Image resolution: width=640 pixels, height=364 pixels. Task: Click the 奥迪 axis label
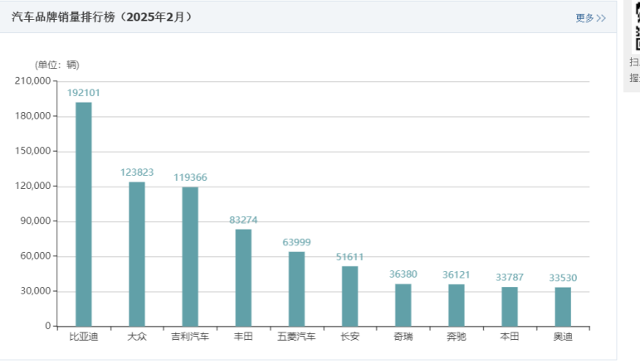point(563,337)
